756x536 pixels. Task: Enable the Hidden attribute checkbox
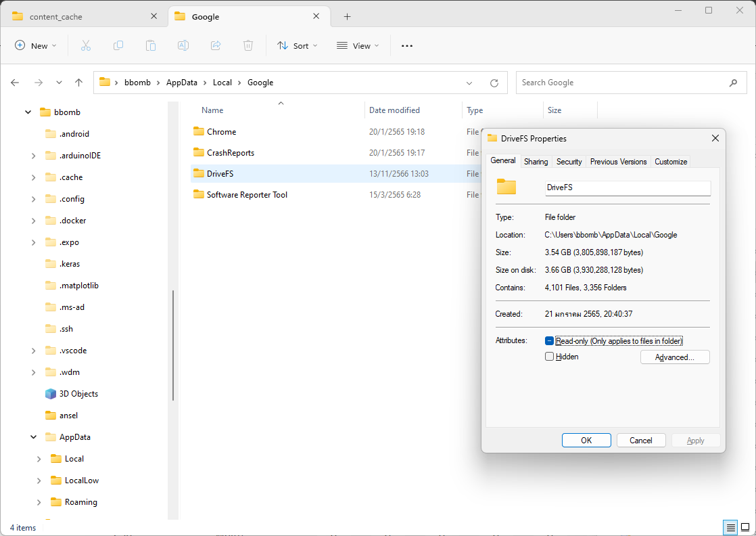(x=550, y=357)
